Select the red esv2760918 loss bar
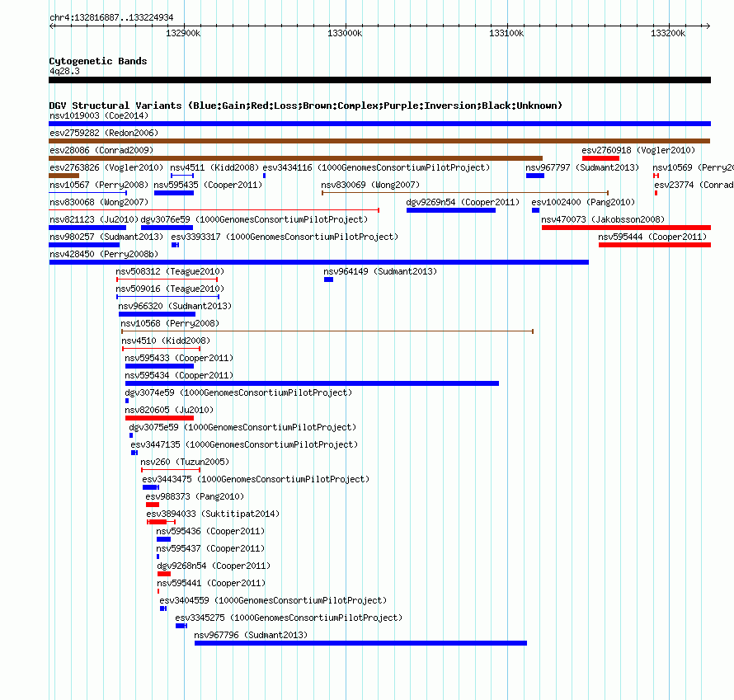734x700 pixels. click(x=600, y=158)
